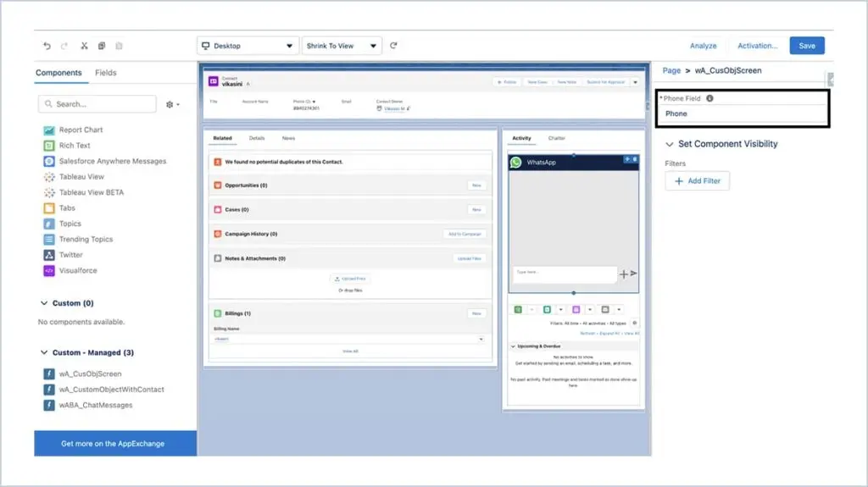868x487 pixels.
Task: Open the Shrink To View dropdown
Action: [x=342, y=46]
